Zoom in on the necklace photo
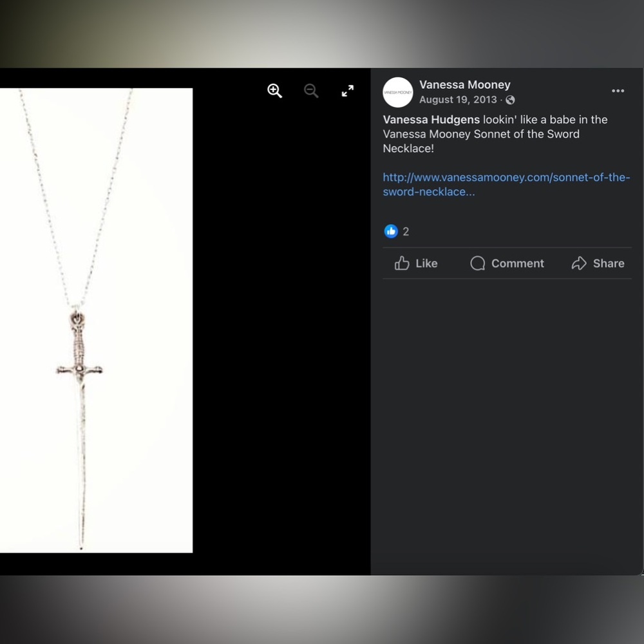Image resolution: width=644 pixels, height=644 pixels. pos(274,91)
